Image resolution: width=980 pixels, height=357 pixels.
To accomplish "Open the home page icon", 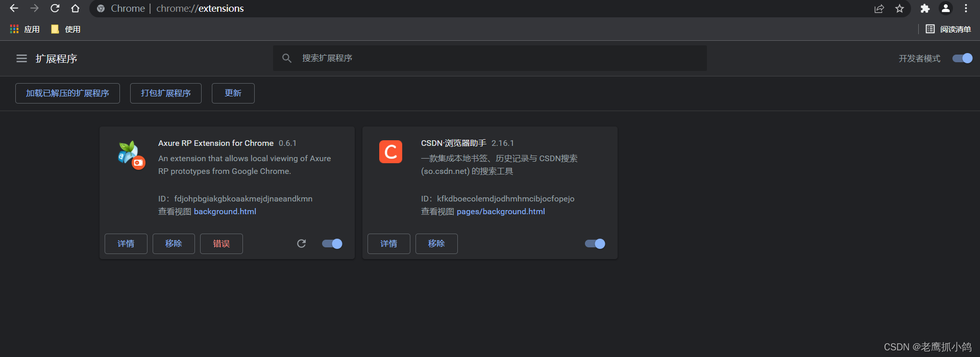I will tap(75, 8).
